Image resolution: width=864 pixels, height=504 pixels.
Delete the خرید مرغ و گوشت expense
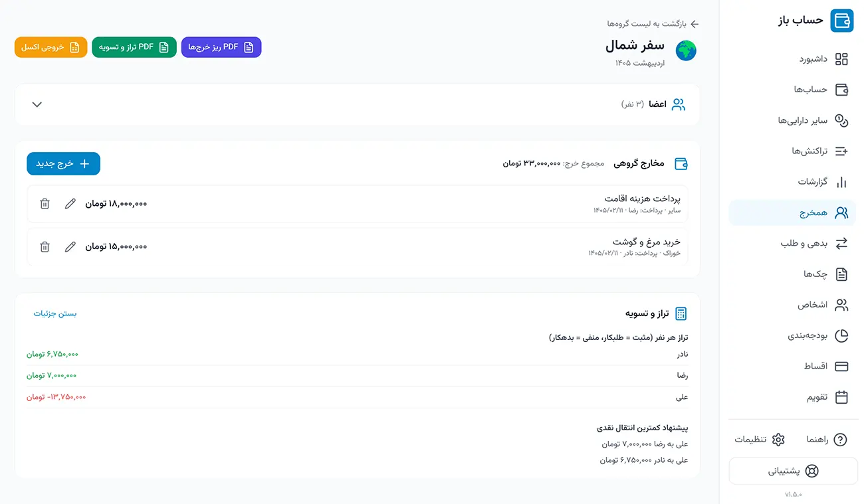point(45,247)
